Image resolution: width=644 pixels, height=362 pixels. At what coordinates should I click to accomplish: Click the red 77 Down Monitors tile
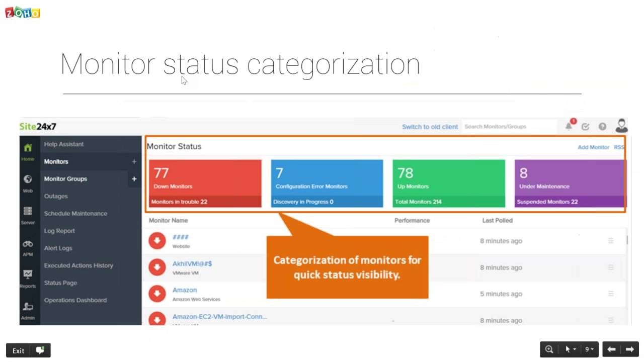[205, 184]
